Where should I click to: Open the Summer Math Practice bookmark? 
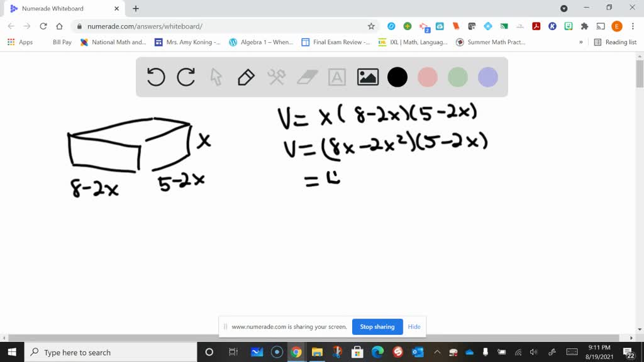click(x=496, y=42)
